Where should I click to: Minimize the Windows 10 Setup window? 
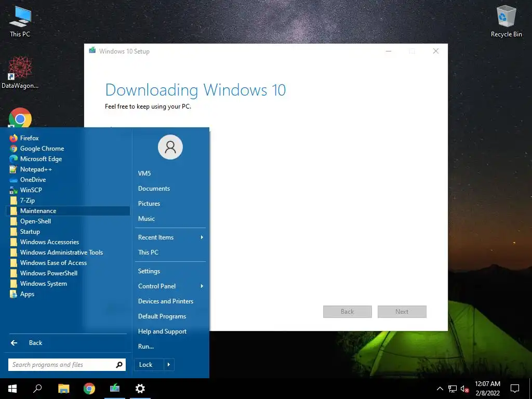389,51
